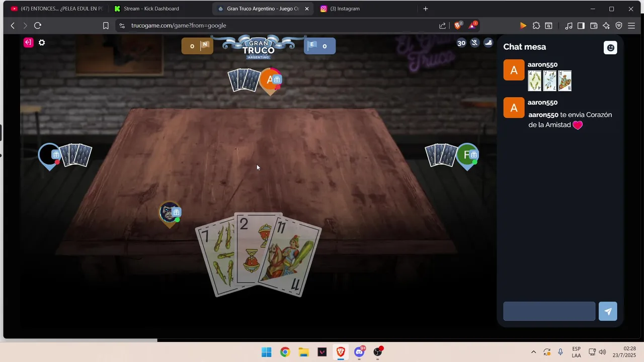
Task: Open Google Chrome from the taskbar
Action: (x=285, y=352)
